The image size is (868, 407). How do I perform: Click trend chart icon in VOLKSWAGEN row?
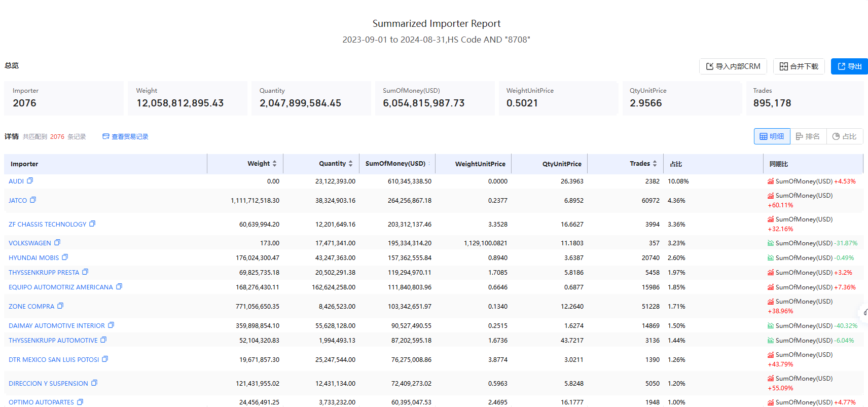(x=771, y=243)
